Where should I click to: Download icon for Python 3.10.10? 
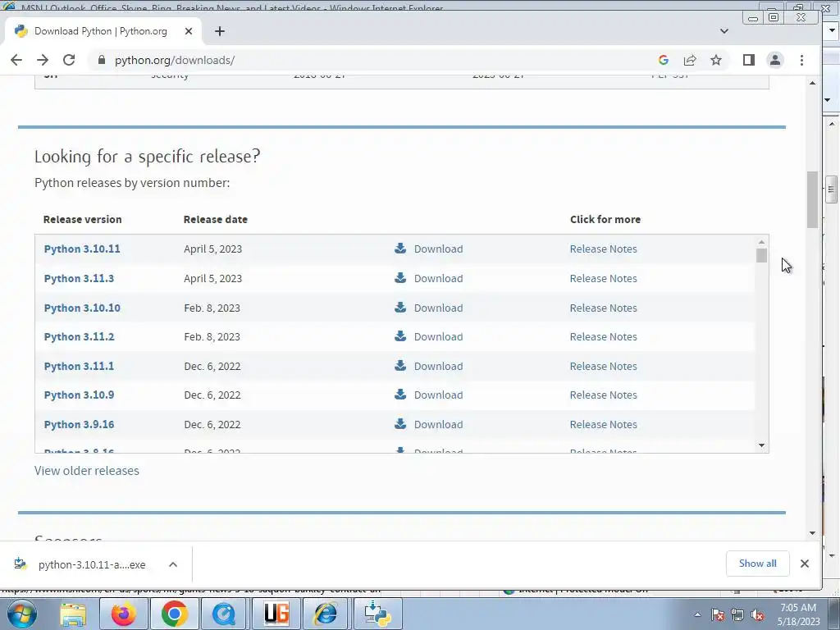click(400, 307)
